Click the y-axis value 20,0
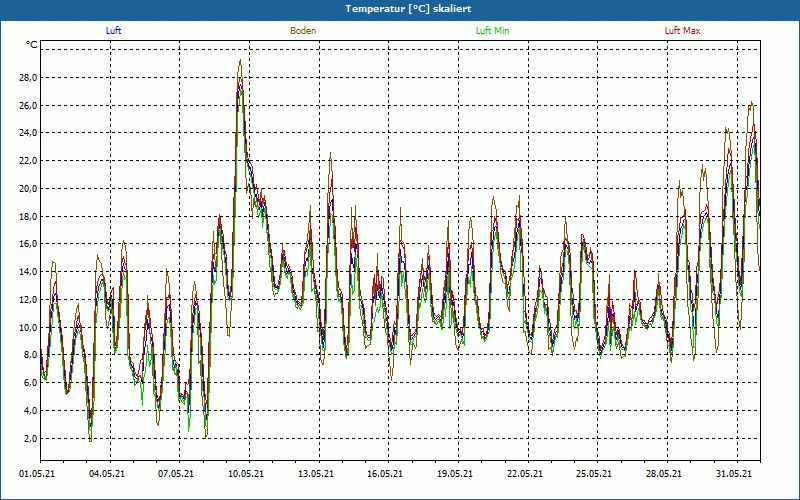Image resolution: width=800 pixels, height=500 pixels. click(x=28, y=189)
